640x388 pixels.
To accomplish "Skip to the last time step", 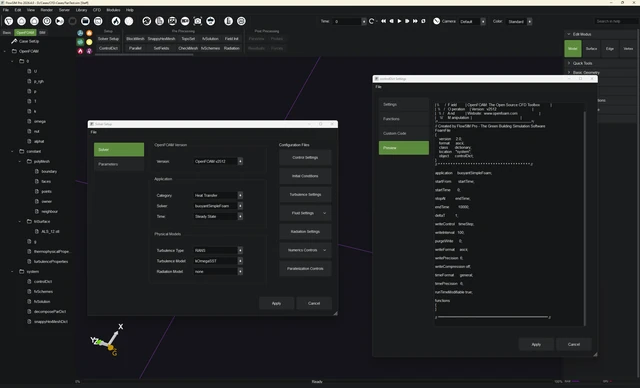I will (x=415, y=21).
